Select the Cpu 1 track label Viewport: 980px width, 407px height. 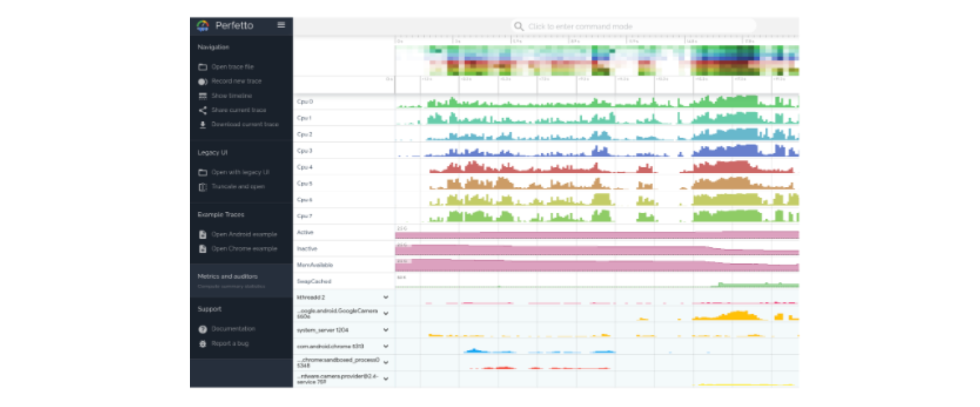304,118
